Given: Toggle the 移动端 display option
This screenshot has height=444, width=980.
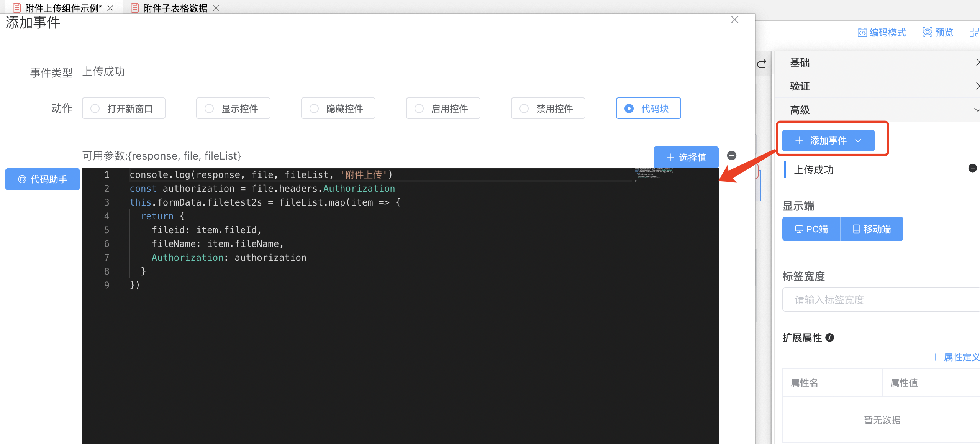Looking at the screenshot, I should [872, 229].
